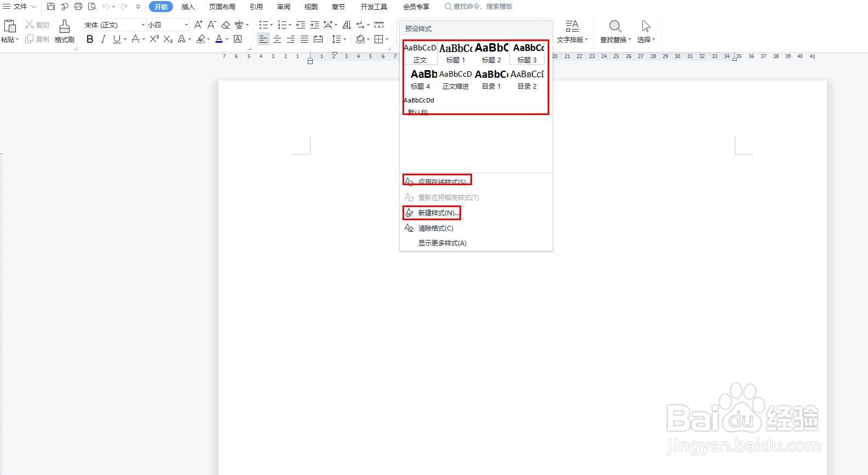Click the sort (A-Z) icon
Viewport: 868px width, 475px height.
[x=347, y=25]
